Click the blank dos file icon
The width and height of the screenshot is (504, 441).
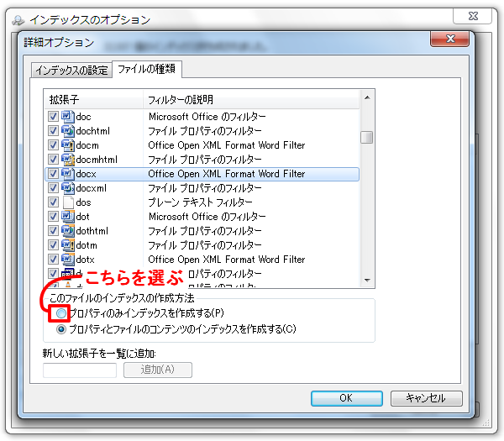coord(68,202)
